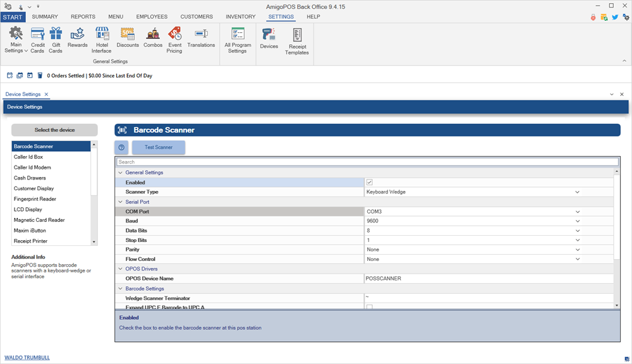Open the Scanner Type dropdown
Image resolution: width=632 pixels, height=364 pixels.
577,192
